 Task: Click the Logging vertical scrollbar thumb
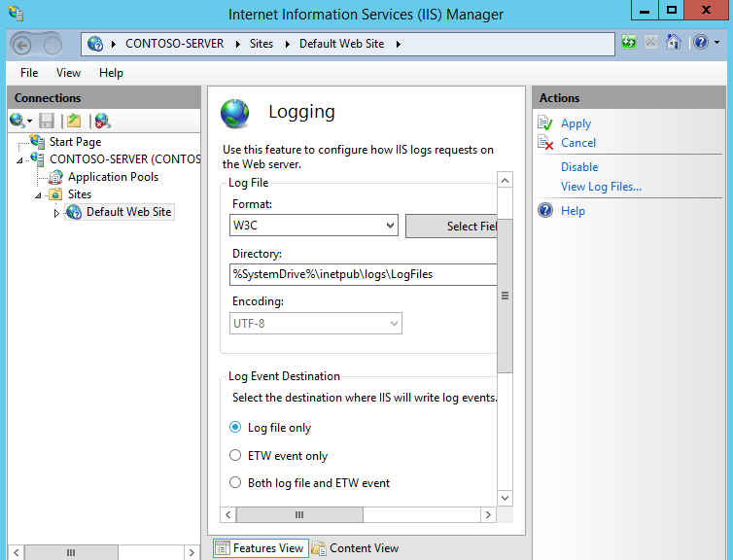coord(505,296)
